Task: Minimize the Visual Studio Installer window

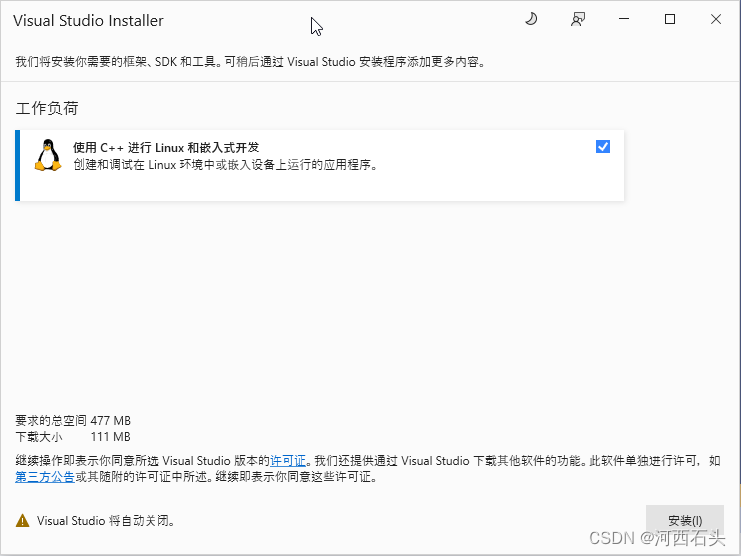Action: (624, 19)
